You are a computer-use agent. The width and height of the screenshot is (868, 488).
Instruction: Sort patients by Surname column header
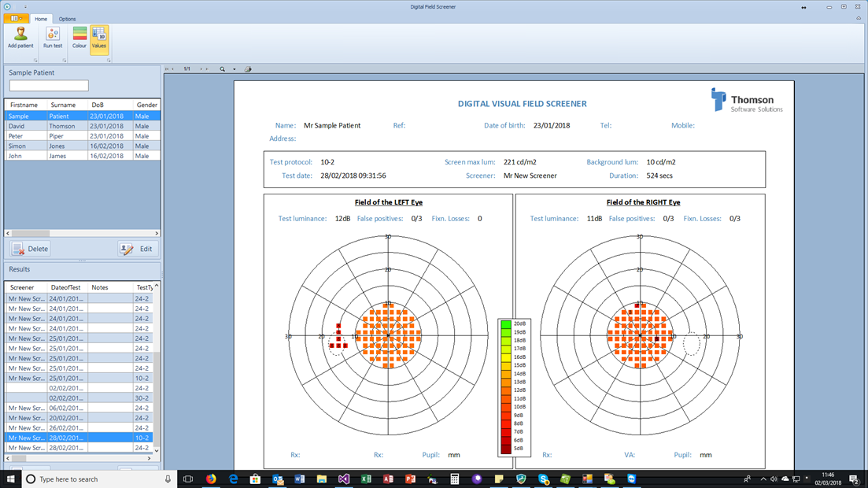pos(64,105)
